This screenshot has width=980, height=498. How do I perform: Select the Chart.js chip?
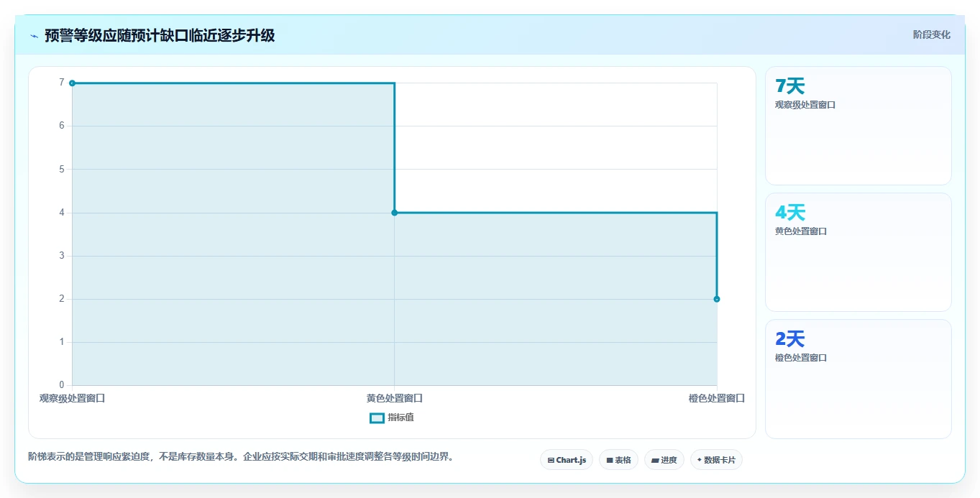567,460
